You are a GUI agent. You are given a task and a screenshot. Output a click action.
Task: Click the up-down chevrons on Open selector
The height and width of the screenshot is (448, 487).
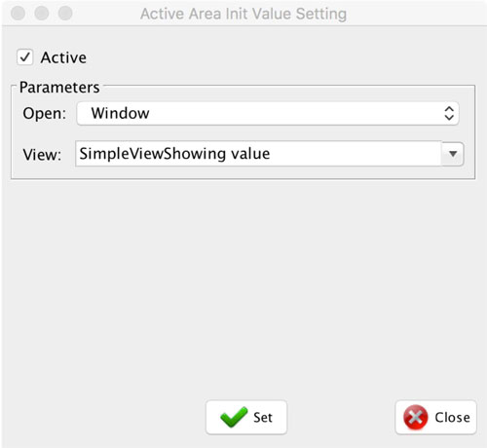point(449,114)
